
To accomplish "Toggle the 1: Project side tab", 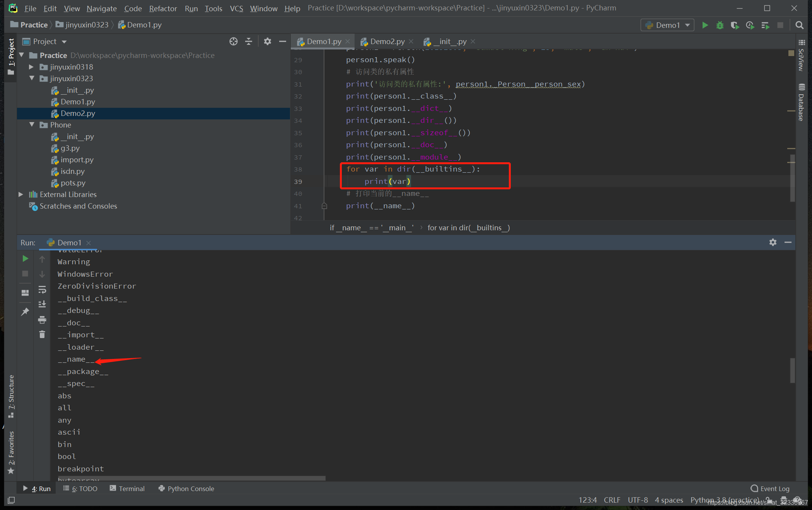I will (11, 56).
